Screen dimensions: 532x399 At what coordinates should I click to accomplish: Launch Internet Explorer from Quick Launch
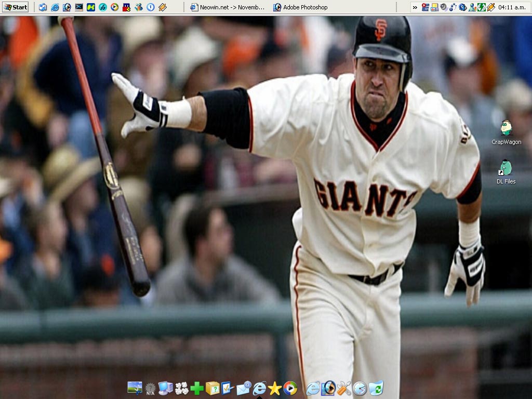point(55,7)
